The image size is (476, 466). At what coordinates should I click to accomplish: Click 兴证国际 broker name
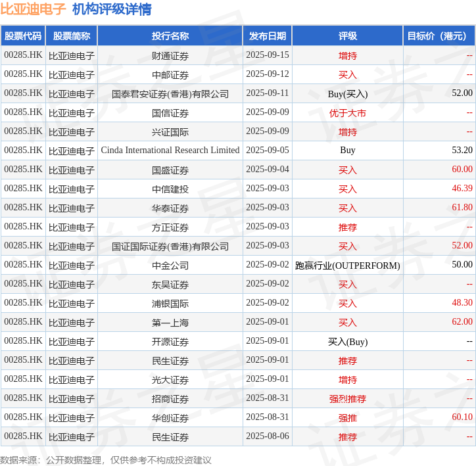click(170, 132)
